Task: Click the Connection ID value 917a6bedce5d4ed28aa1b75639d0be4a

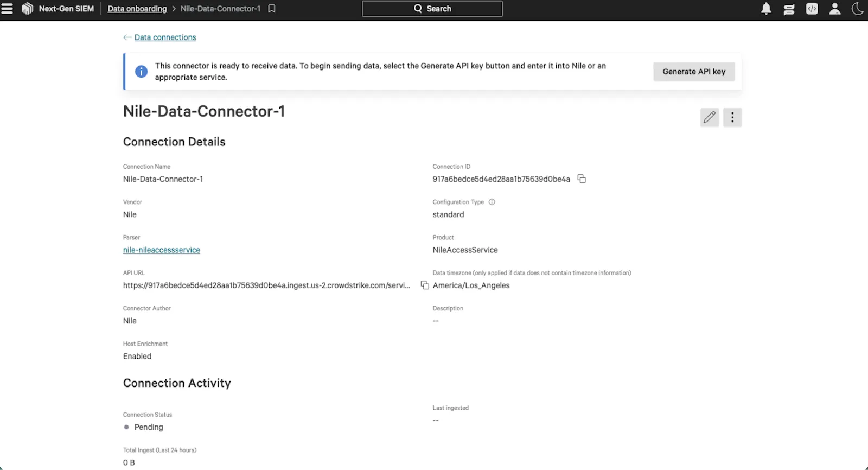Action: coord(501,179)
